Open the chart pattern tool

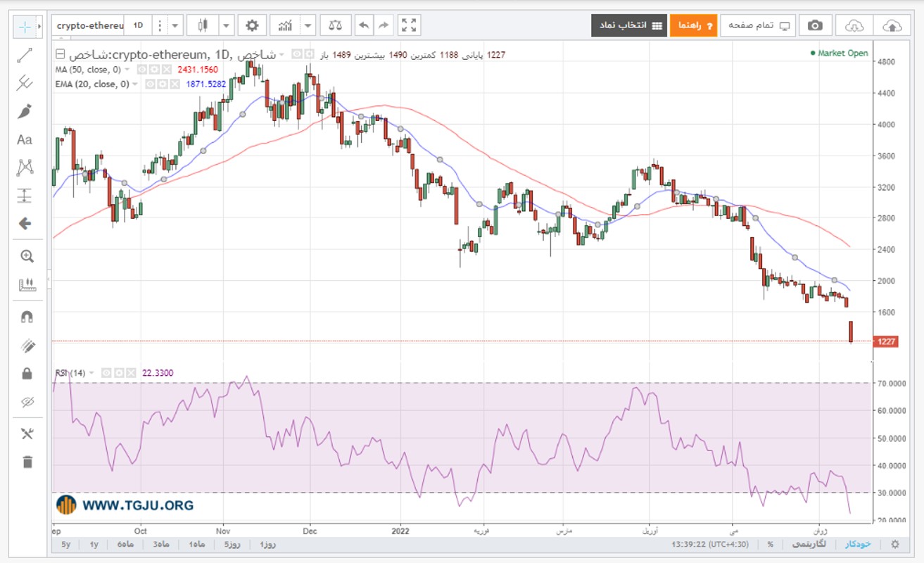(25, 167)
